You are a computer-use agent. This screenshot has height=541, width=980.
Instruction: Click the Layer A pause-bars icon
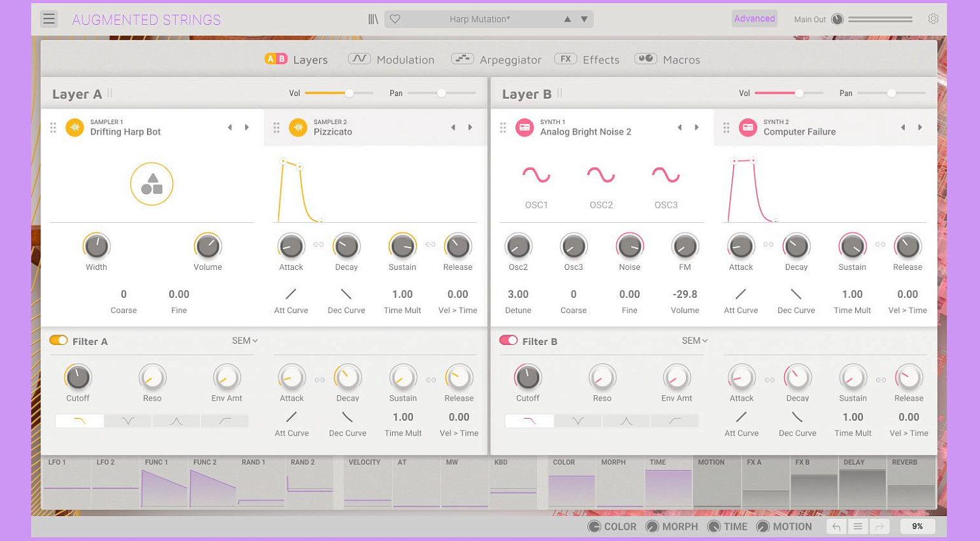pos(110,93)
